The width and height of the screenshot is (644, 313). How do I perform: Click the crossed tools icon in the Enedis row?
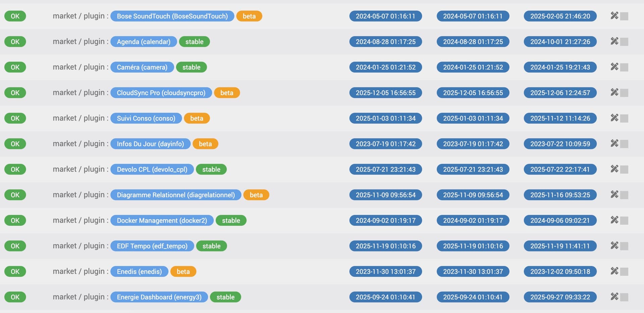[x=614, y=271]
